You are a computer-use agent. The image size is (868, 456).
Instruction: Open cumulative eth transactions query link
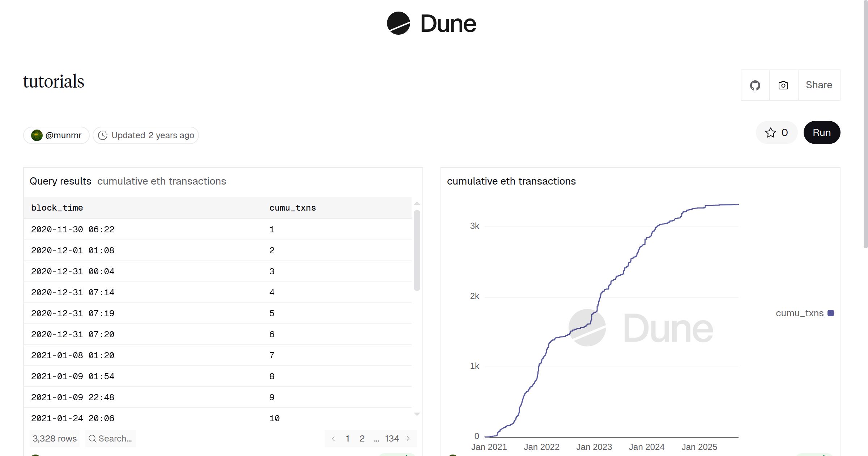coord(161,181)
